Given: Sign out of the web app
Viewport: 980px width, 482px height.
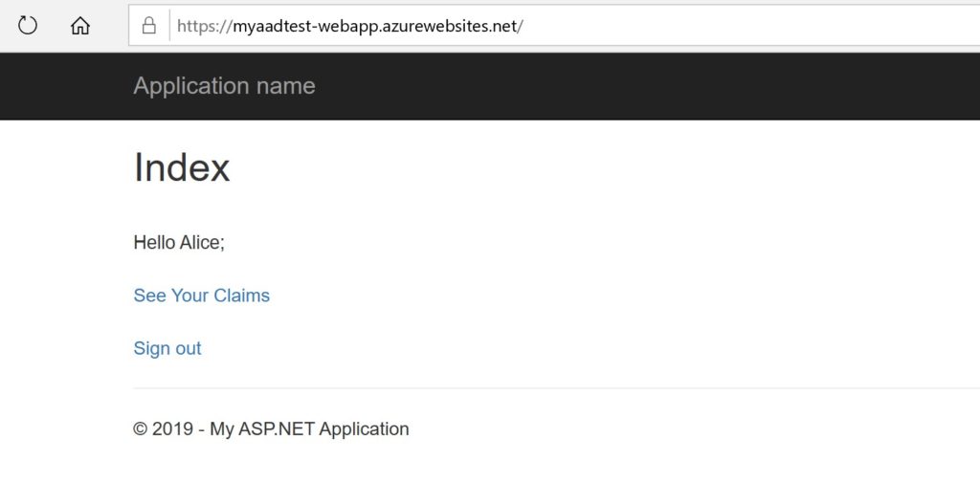Looking at the screenshot, I should click(x=167, y=348).
